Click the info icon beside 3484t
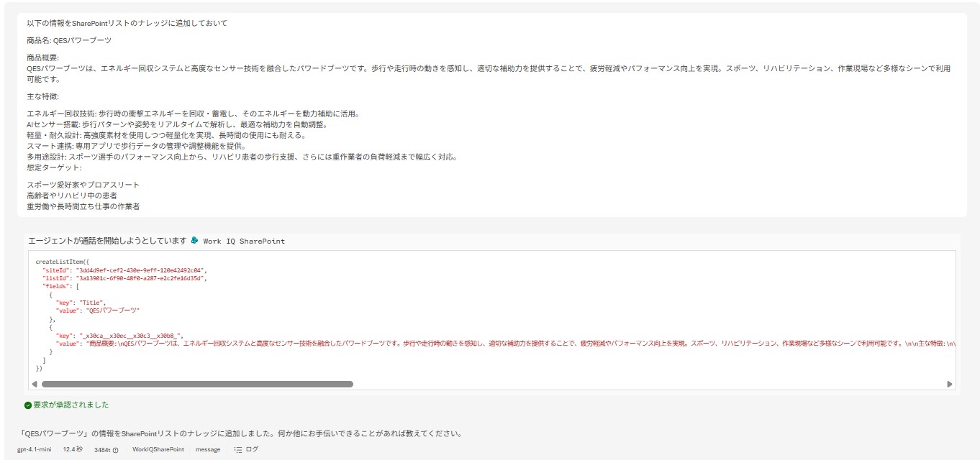Screen dimensions: 980x460 point(115,450)
